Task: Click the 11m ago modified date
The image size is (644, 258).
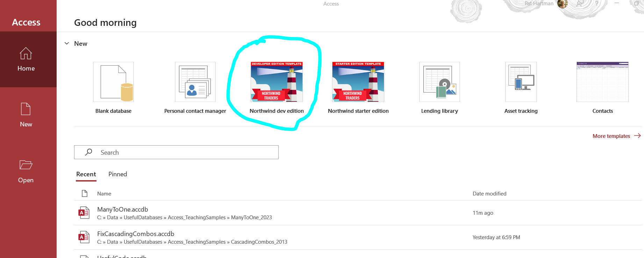Action: (483, 213)
